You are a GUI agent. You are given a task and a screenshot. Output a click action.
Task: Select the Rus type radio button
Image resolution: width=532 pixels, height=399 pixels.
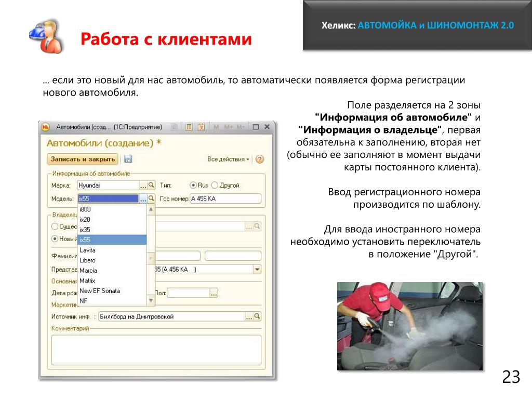click(x=193, y=185)
